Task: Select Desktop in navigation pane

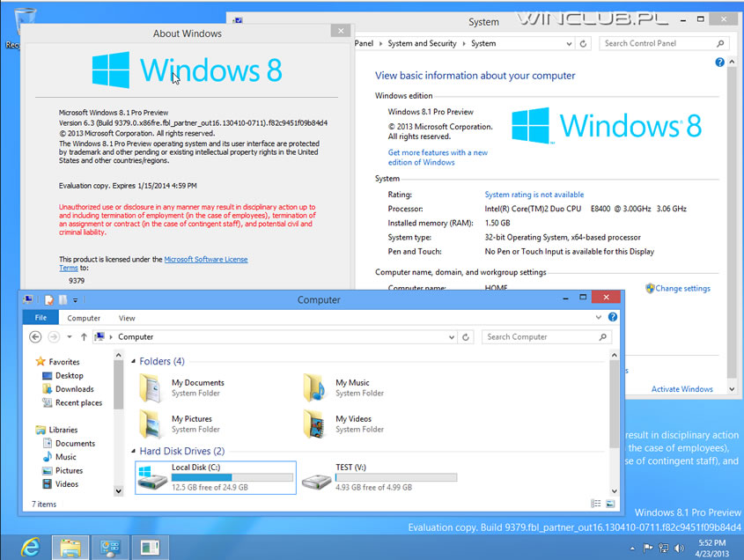Action: 63,375
